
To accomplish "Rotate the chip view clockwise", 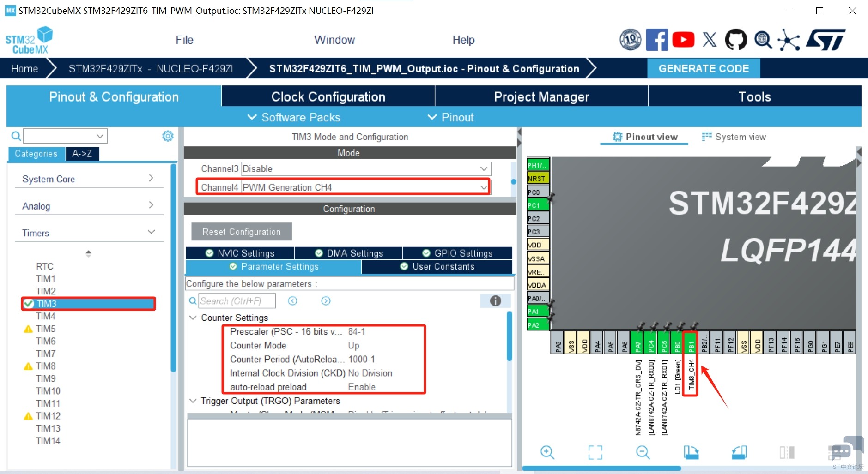I will [691, 452].
